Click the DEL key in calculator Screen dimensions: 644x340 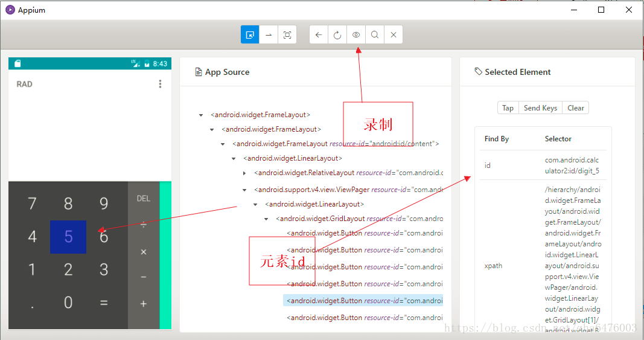(x=143, y=199)
